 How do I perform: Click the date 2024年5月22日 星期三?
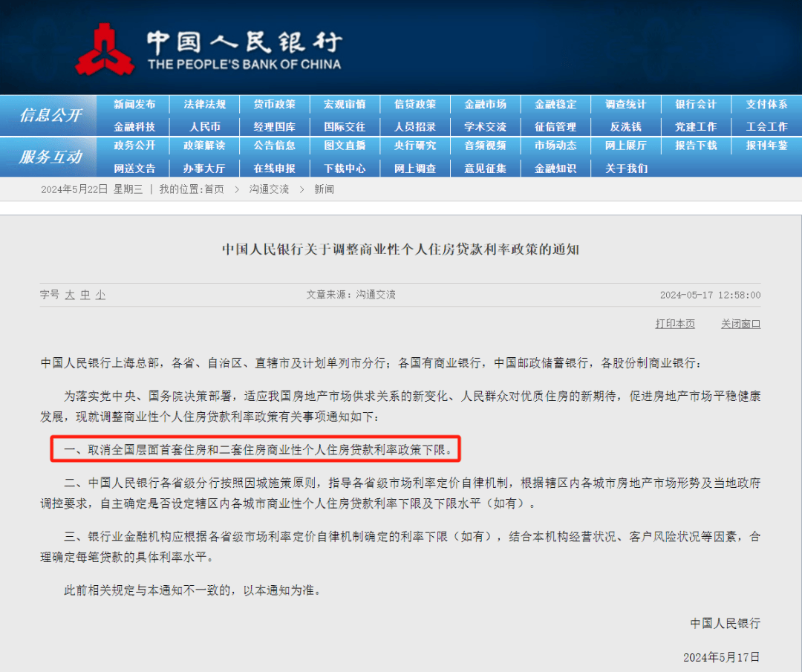pyautogui.click(x=91, y=189)
